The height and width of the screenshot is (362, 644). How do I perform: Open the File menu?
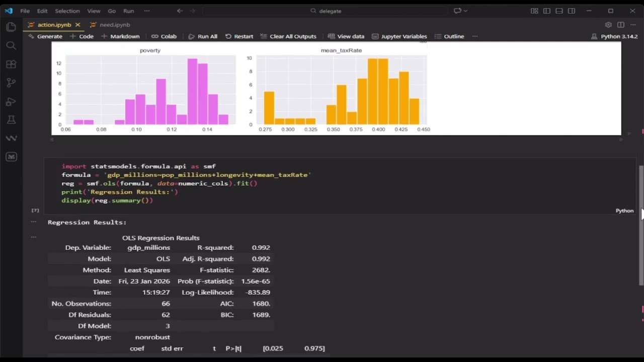(x=25, y=11)
